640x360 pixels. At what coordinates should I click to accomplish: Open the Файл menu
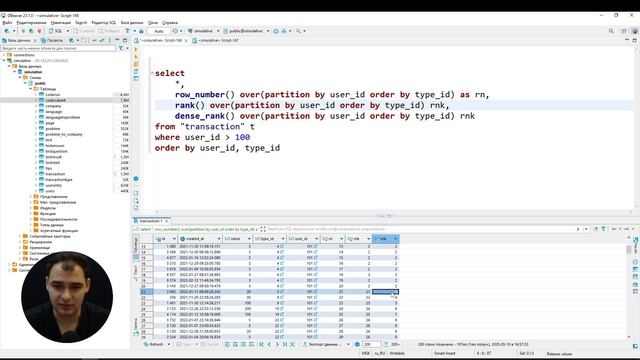[x=7, y=23]
